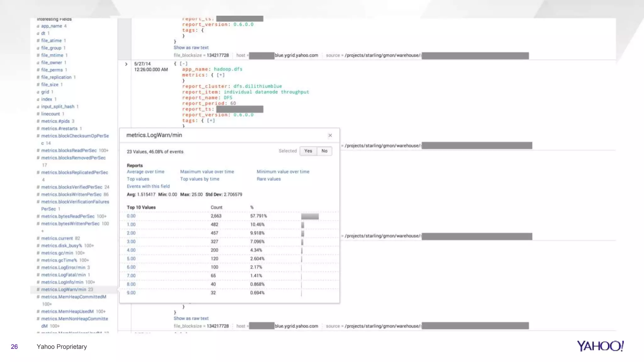Open Minimum value over time report
The width and height of the screenshot is (644, 362).
click(x=283, y=172)
